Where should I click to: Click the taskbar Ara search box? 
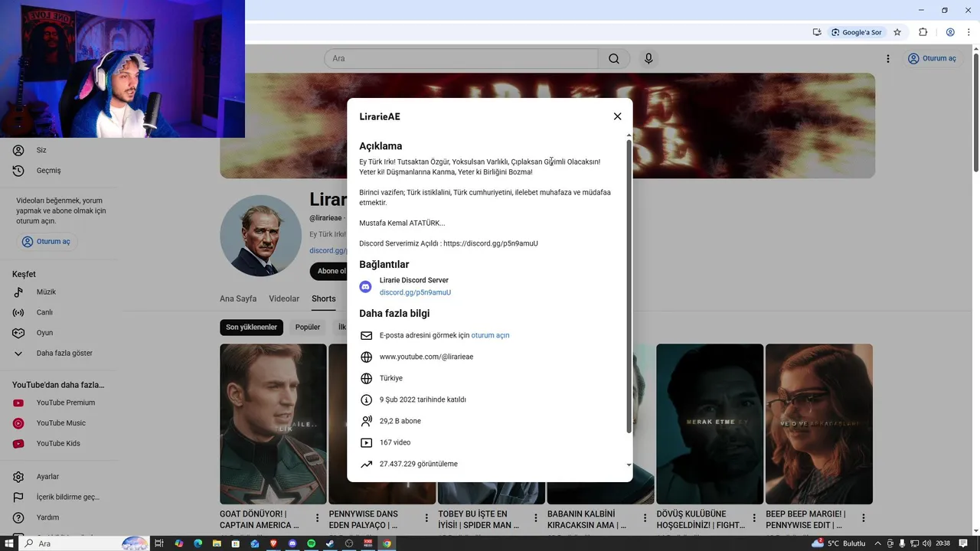coord(84,543)
